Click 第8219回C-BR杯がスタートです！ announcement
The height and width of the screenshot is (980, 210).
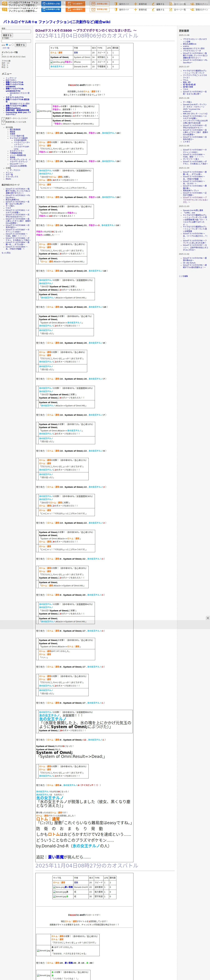click(x=84, y=85)
